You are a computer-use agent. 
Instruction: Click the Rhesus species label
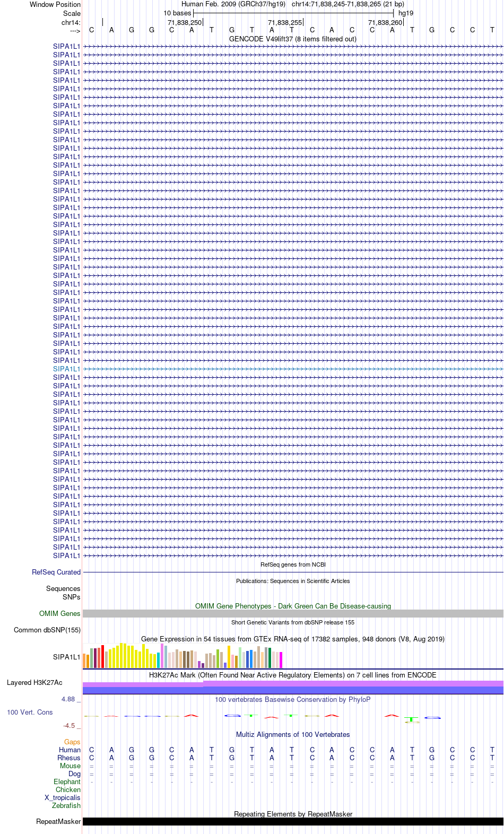[x=69, y=758]
